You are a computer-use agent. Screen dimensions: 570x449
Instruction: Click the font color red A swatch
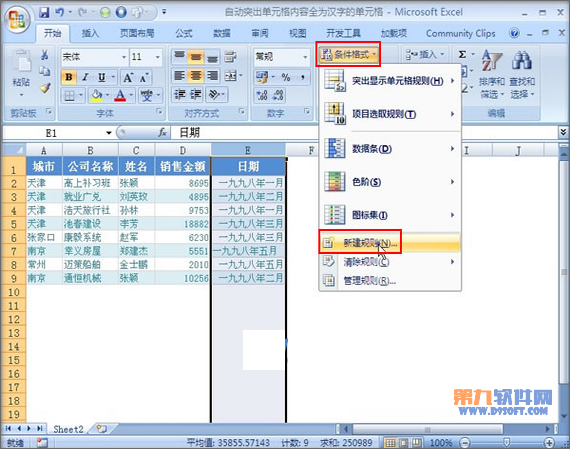[120, 95]
